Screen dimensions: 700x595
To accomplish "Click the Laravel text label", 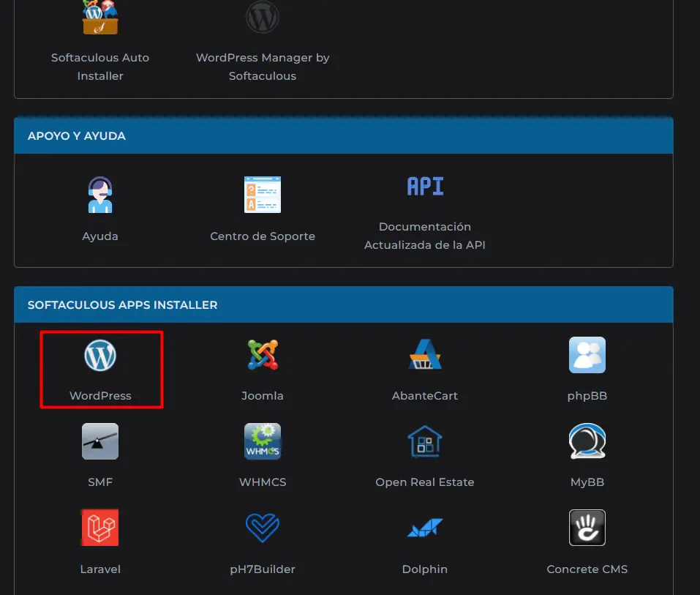I will coord(100,569).
